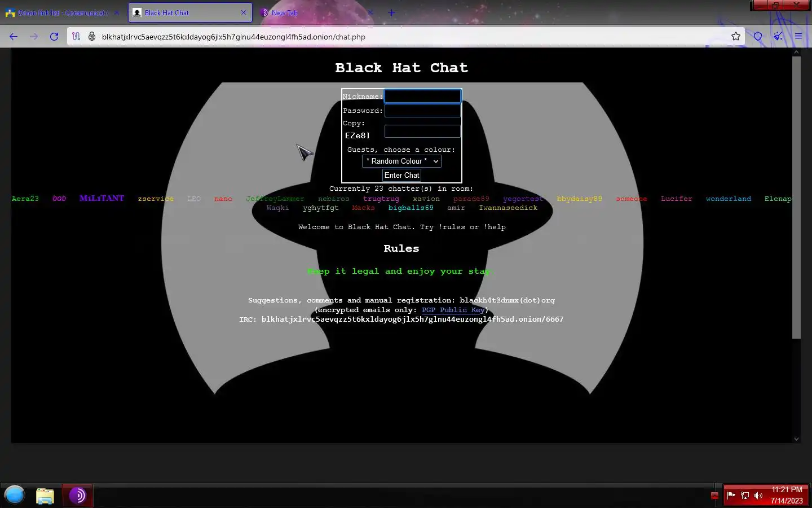812x508 pixels.
Task: Click chatter name nano
Action: [x=223, y=199]
